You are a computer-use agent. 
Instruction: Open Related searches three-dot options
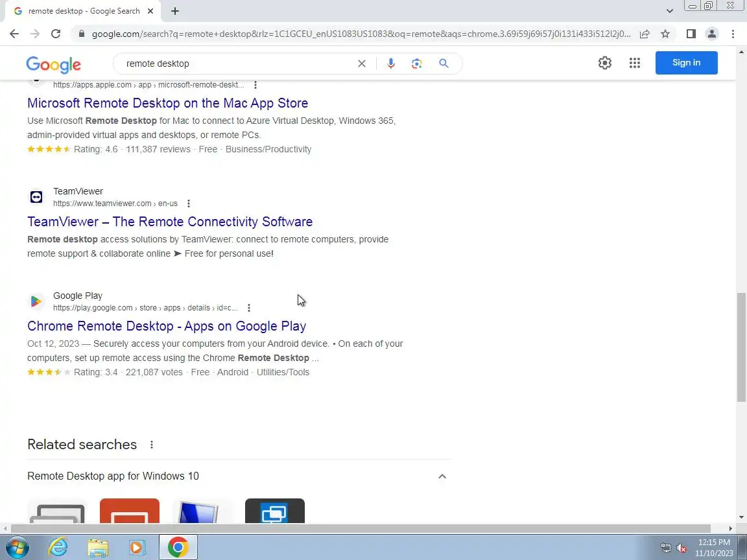coord(152,445)
